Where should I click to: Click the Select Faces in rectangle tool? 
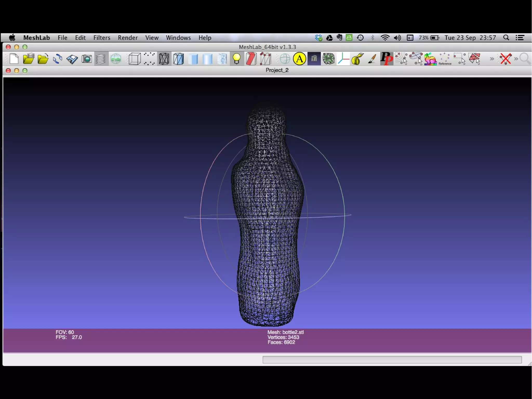(475, 59)
